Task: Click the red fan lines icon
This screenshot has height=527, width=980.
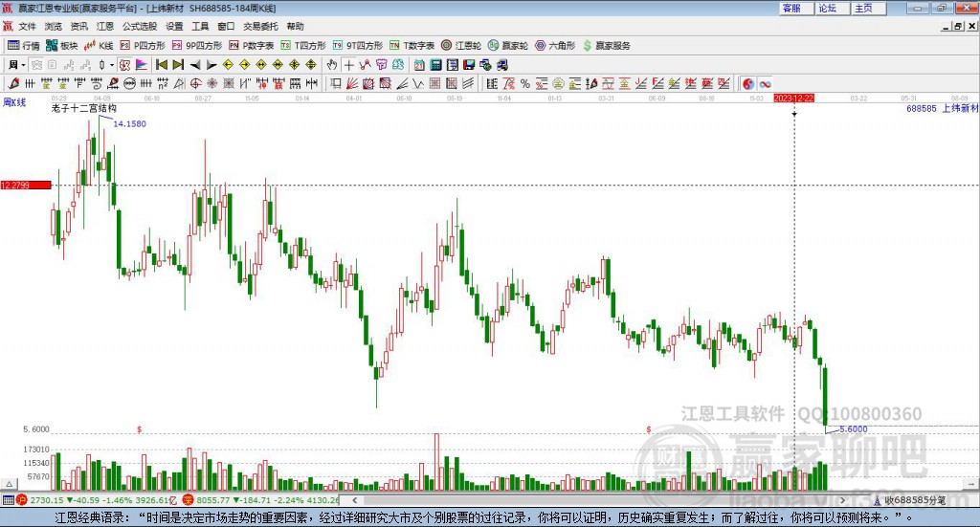Action: click(352, 83)
